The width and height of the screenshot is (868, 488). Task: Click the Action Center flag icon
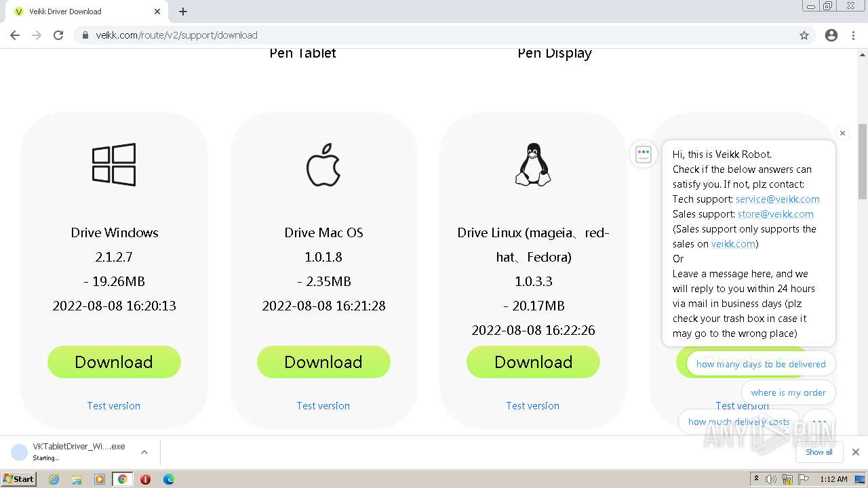tap(804, 479)
